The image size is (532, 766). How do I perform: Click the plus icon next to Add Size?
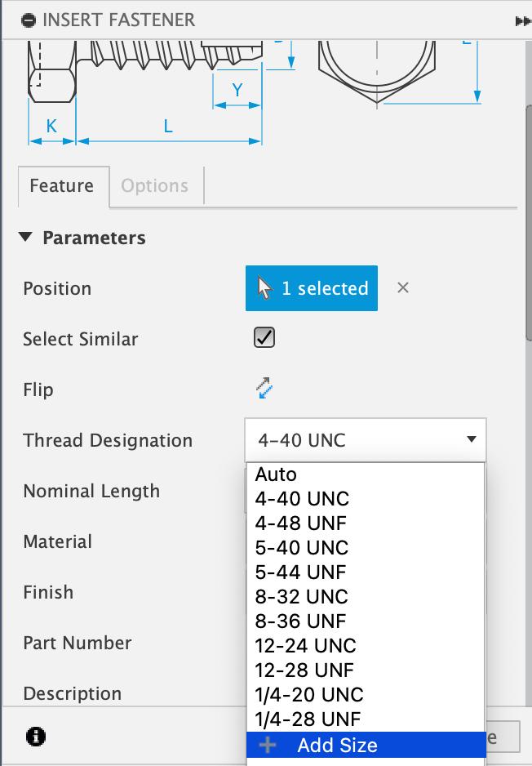tap(270, 745)
